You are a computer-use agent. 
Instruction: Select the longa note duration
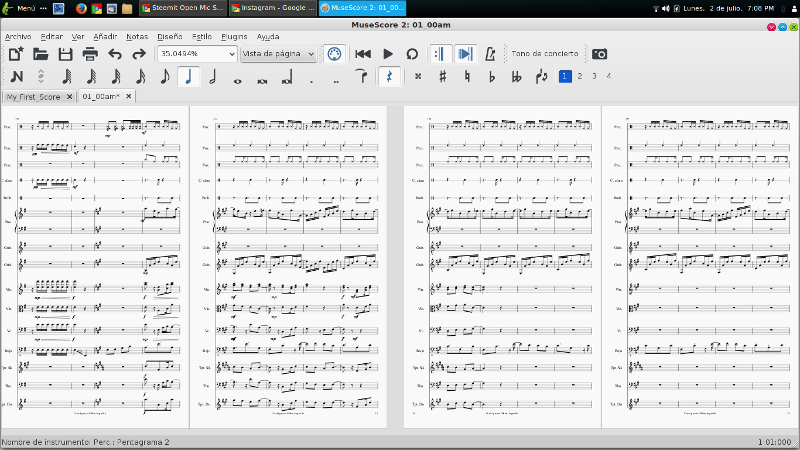[287, 77]
